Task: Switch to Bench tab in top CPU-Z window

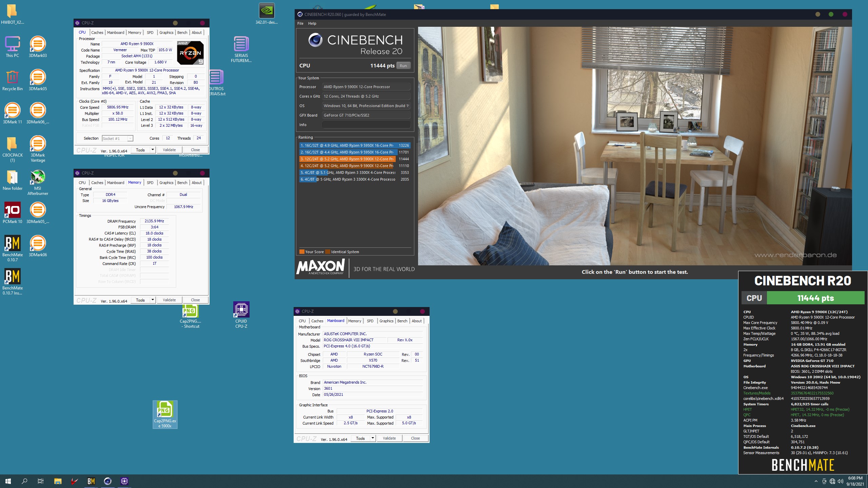Action: coord(182,33)
